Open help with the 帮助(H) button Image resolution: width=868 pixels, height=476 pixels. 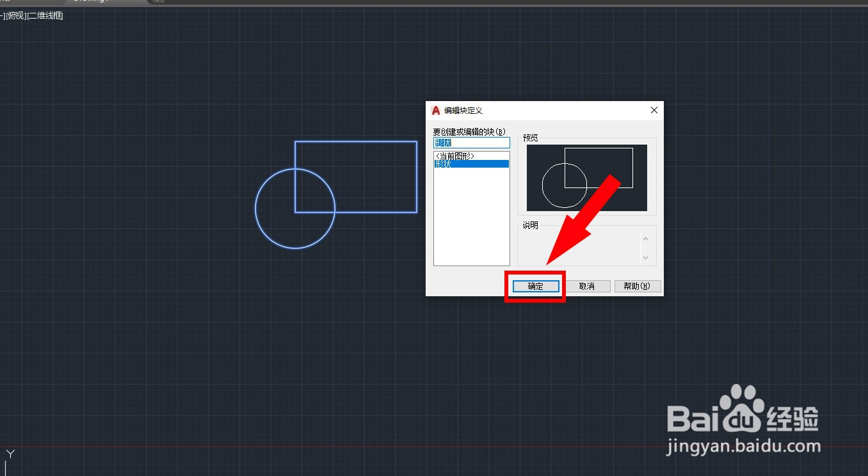638,286
